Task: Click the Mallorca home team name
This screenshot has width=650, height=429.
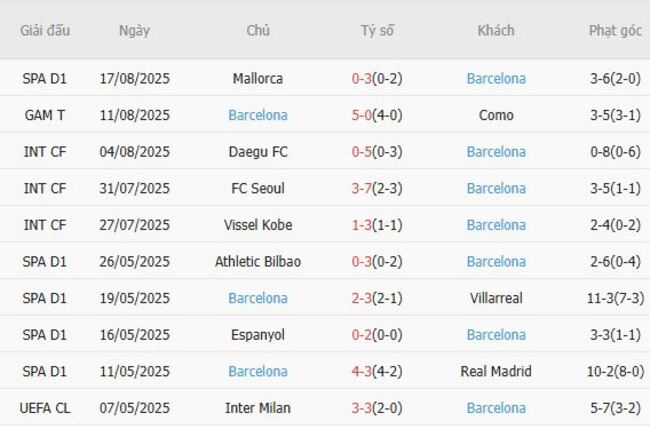Action: coord(257,78)
